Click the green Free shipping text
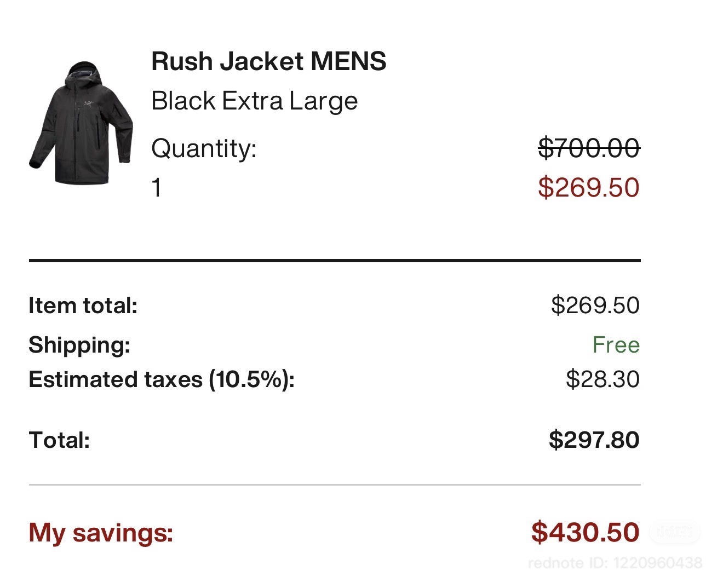 point(616,345)
